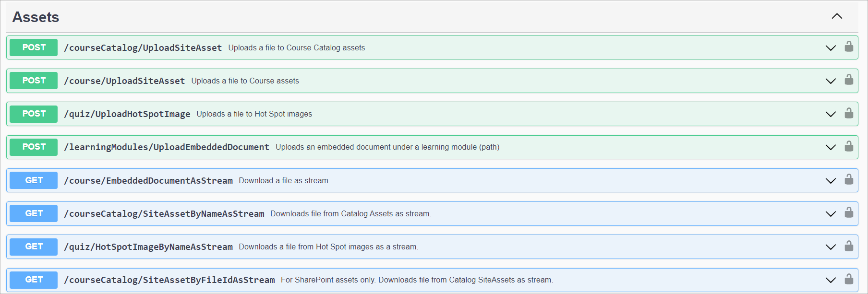Open lock icon for /quiz/UploadHotSpotImage

click(849, 113)
